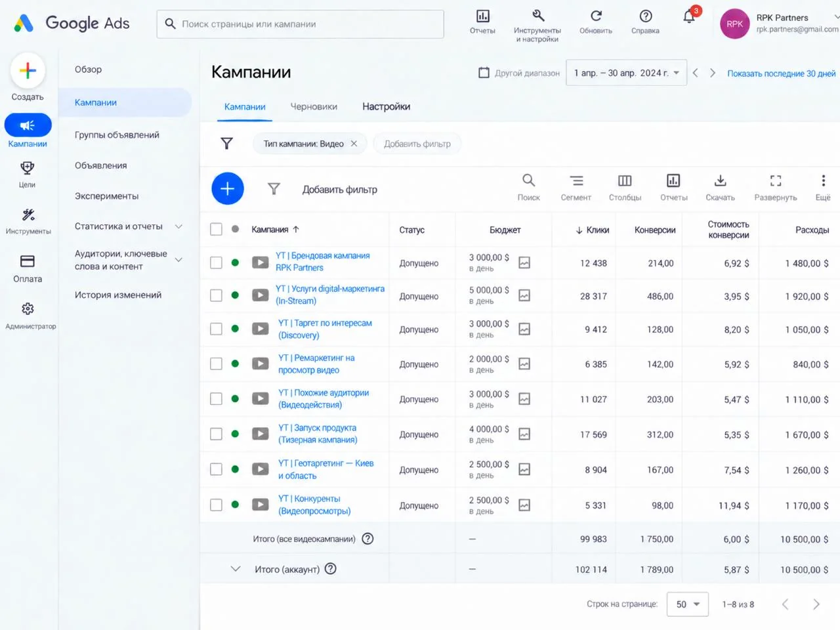This screenshot has height=630, width=840.
Task: Click the Скачать download icon
Action: point(720,180)
